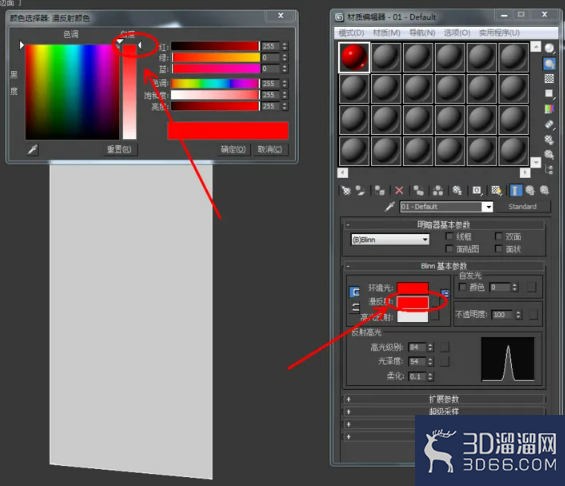
Task: Click the Material/Map Navigator icon
Action: coord(549,169)
